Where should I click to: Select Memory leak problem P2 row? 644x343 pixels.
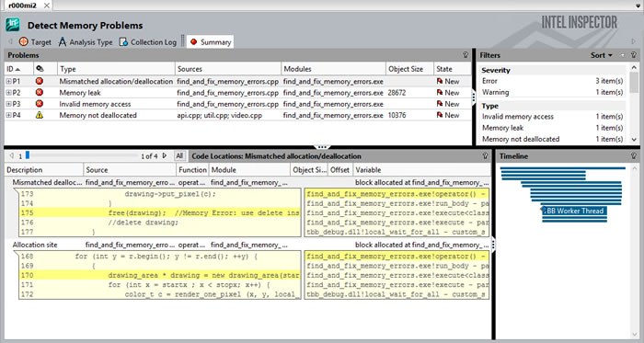point(237,93)
